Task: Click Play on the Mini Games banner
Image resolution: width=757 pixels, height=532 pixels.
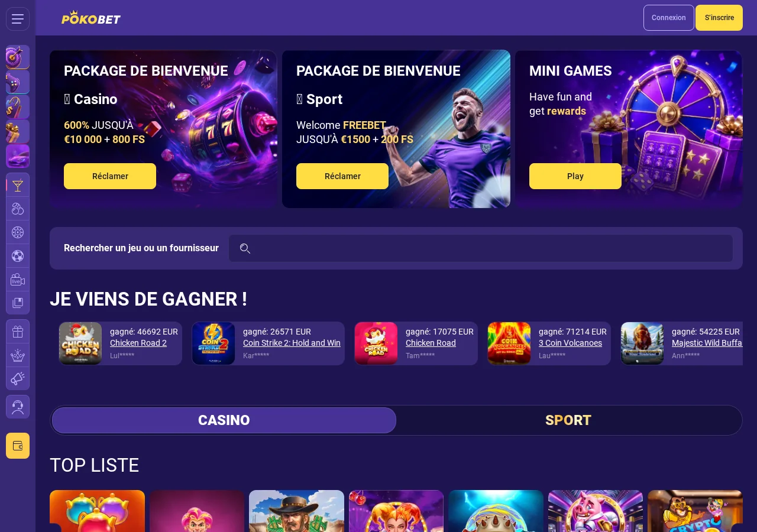Action: pyautogui.click(x=575, y=176)
